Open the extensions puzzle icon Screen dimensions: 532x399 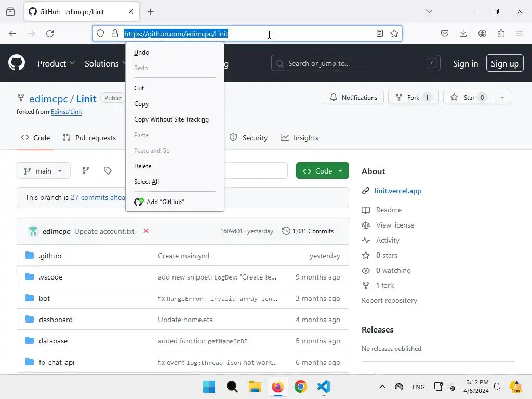[501, 33]
